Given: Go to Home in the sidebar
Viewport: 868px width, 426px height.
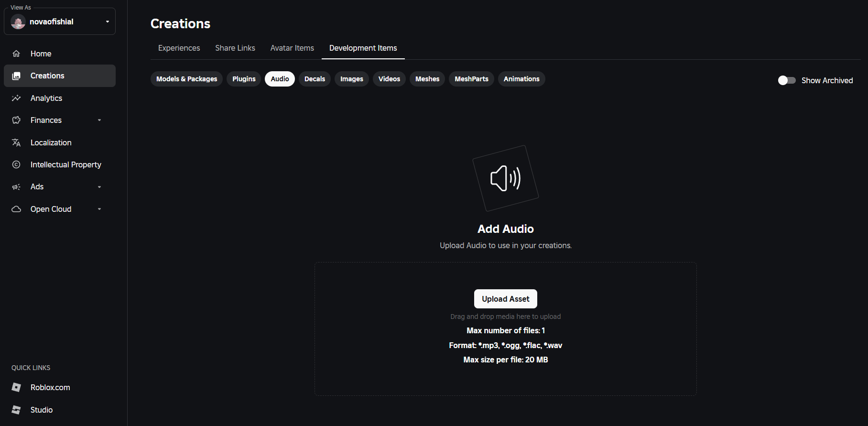Looking at the screenshot, I should point(60,54).
